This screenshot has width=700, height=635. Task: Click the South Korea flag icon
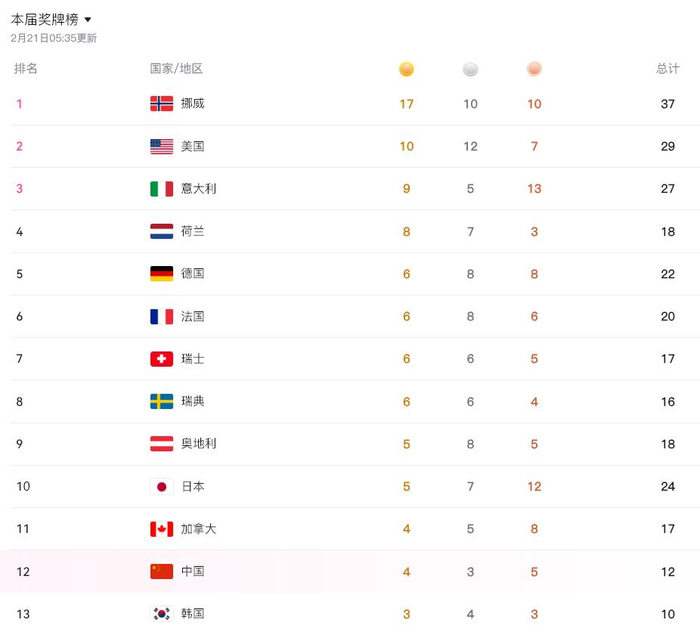[161, 614]
